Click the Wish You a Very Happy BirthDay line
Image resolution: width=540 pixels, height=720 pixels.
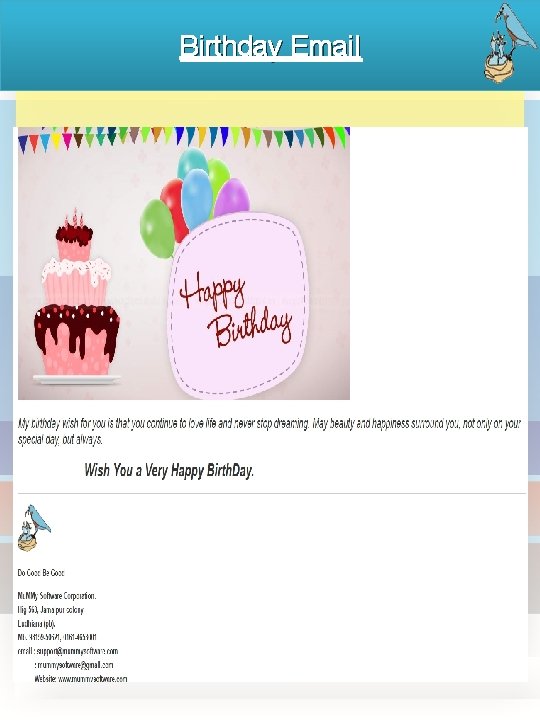pyautogui.click(x=169, y=470)
